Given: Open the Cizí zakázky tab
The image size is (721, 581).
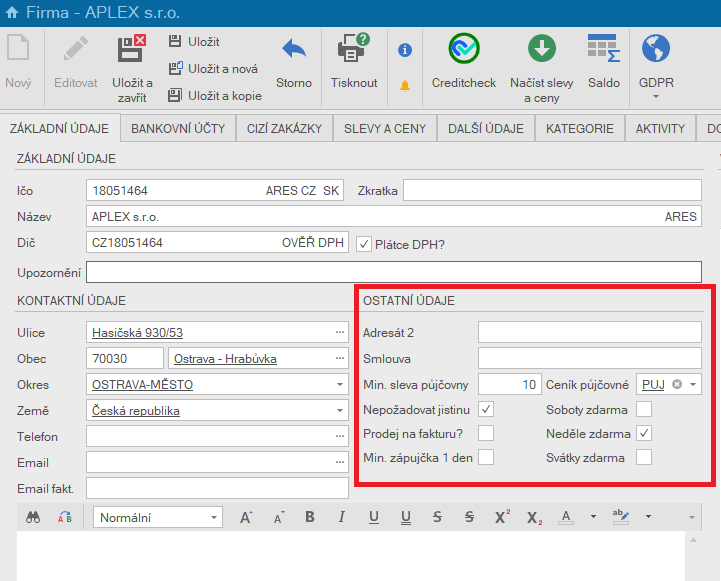Looking at the screenshot, I should [x=284, y=128].
